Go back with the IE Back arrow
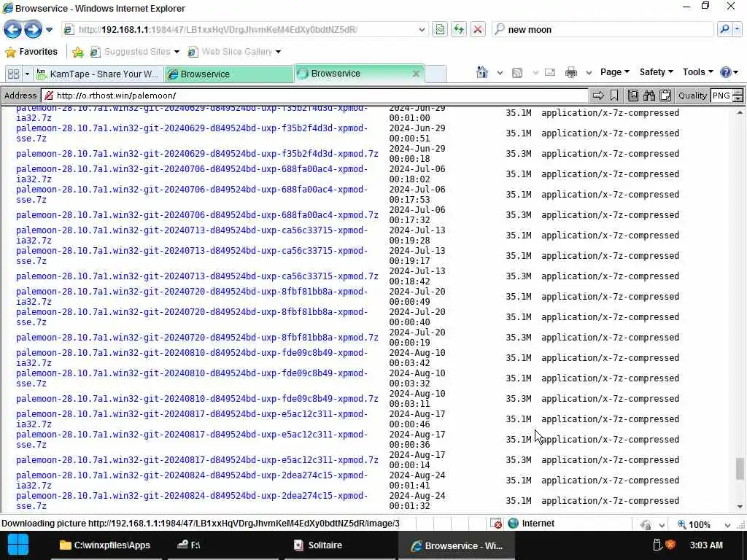This screenshot has height=560, width=747. click(13, 29)
